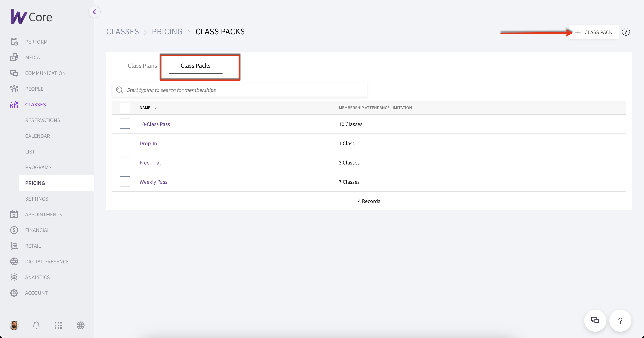Select the People sidebar icon
644x338 pixels.
pos(14,89)
